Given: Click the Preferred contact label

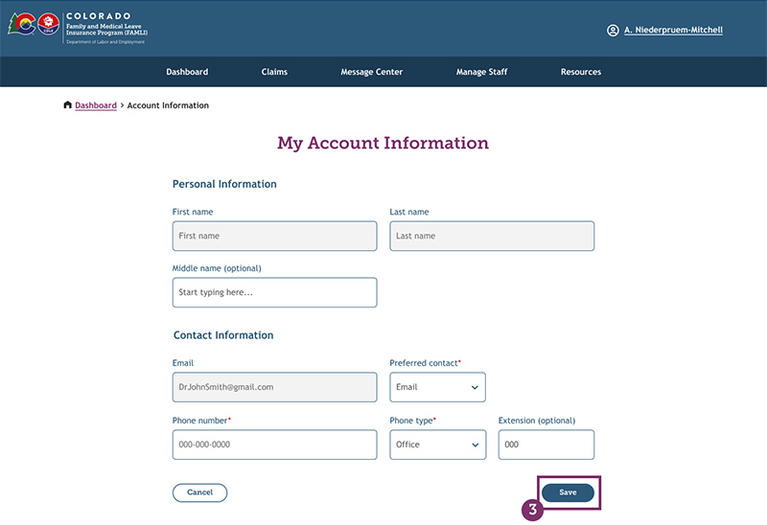Looking at the screenshot, I should pos(425,363).
